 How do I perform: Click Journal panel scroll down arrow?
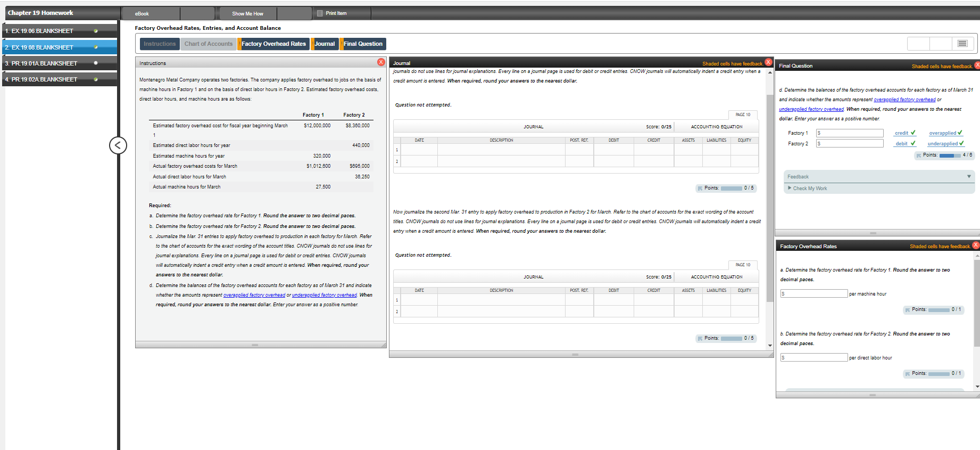[x=770, y=346]
